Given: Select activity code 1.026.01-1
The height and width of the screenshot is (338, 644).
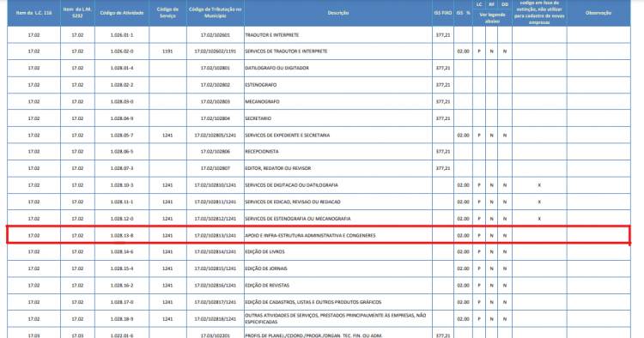Looking at the screenshot, I should click(122, 35).
